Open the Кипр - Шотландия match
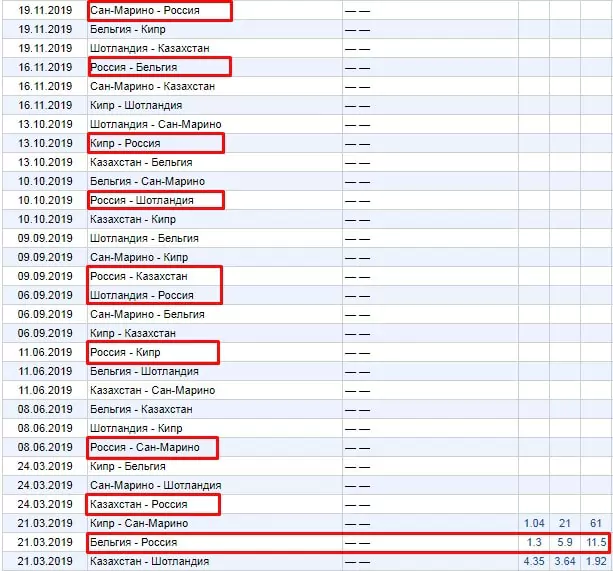This screenshot has width=613, height=571. pyautogui.click(x=136, y=106)
